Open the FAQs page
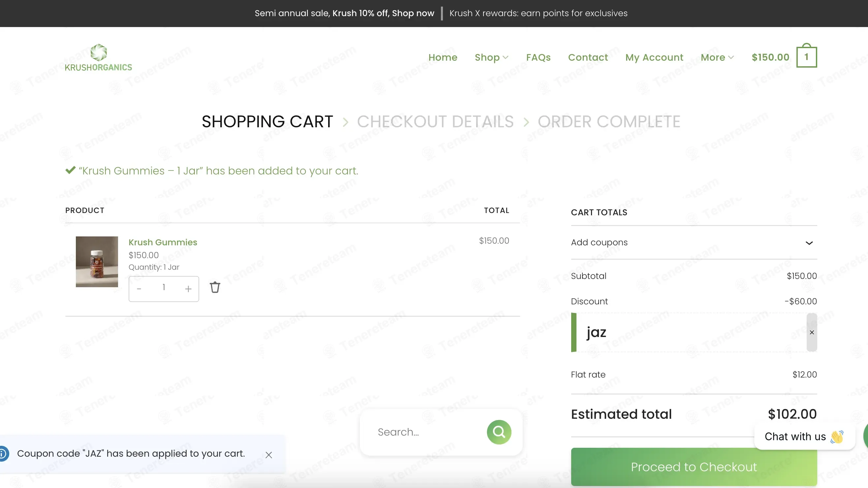The image size is (868, 488). pyautogui.click(x=538, y=57)
